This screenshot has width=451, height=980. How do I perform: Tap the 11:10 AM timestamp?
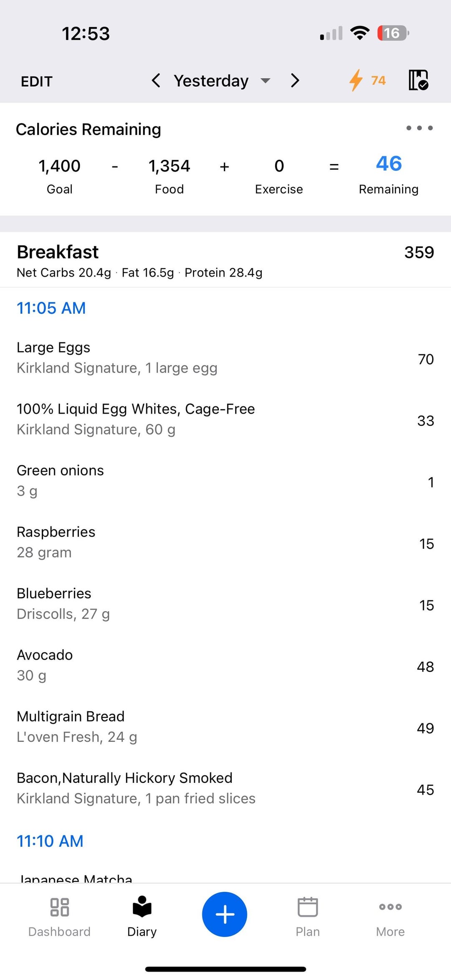[x=50, y=841]
